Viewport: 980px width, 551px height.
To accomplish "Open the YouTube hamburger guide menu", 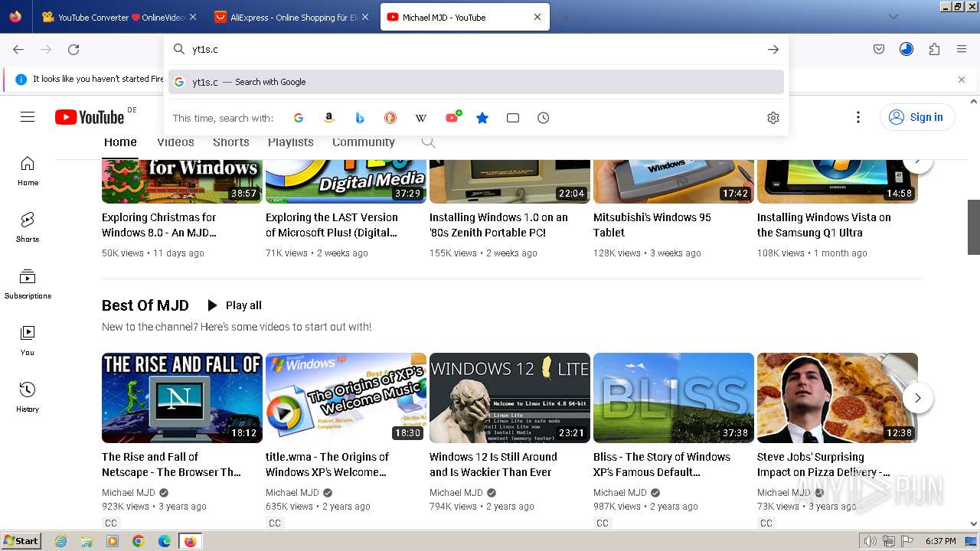I will pyautogui.click(x=28, y=117).
